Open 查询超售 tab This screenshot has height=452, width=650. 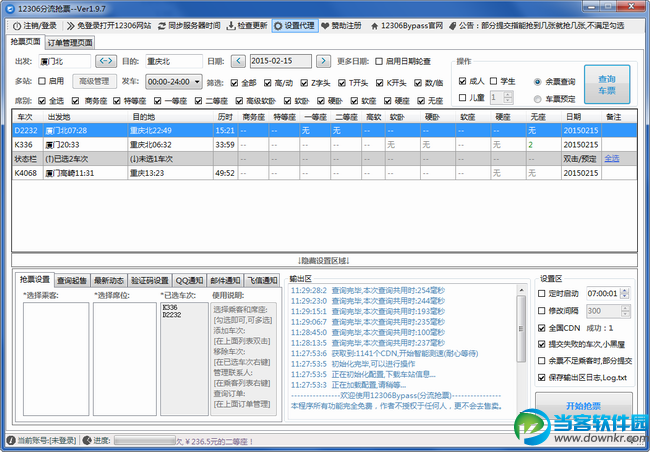72,280
